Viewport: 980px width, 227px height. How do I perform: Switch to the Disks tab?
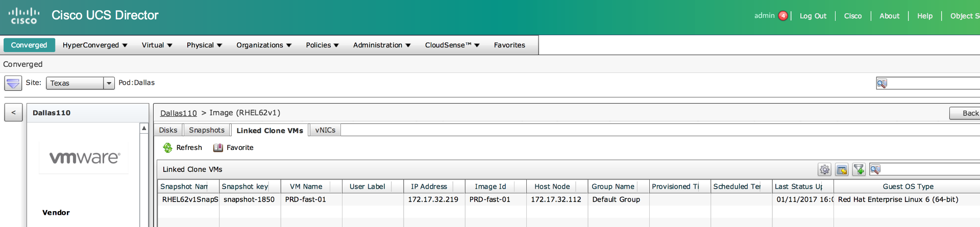coord(168,130)
